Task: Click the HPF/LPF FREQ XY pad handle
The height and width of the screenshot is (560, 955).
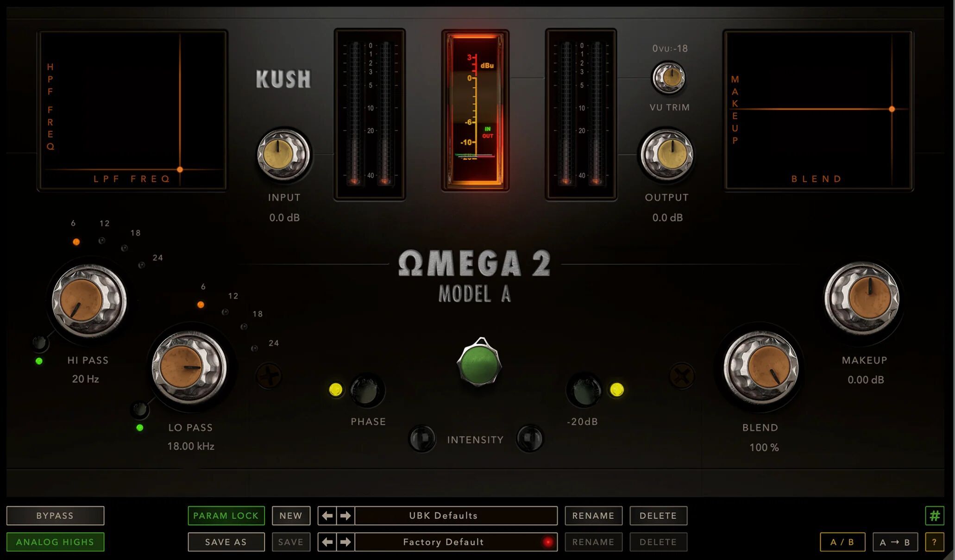Action: pyautogui.click(x=180, y=169)
